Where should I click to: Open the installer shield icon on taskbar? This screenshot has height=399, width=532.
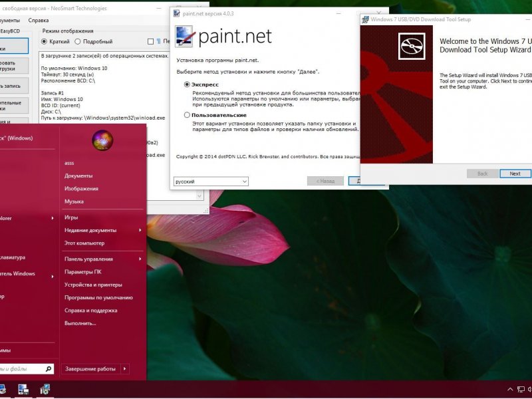point(45,390)
